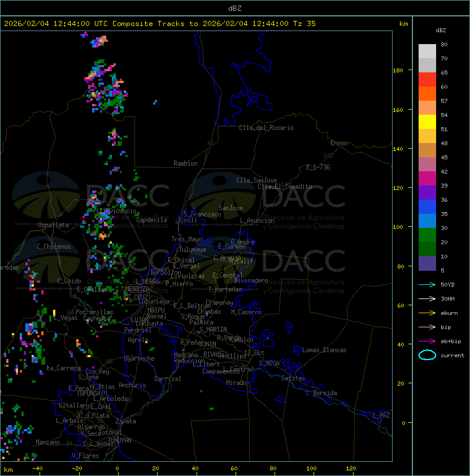The width and height of the screenshot is (470, 476).
Task: Click the 'dBZ' heading above the color scale
Action: 441,31
